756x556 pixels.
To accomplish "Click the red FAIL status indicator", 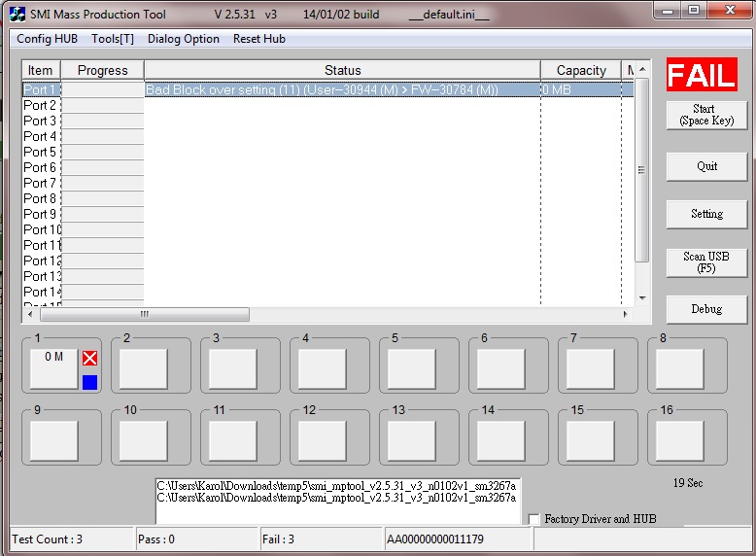I will (x=702, y=75).
